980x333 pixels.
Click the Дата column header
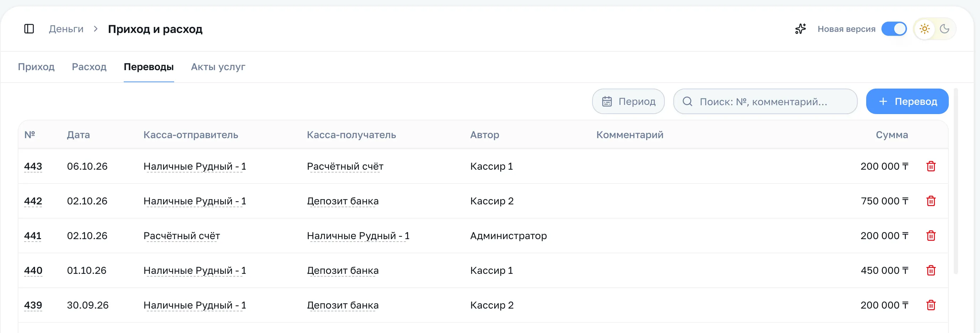78,135
